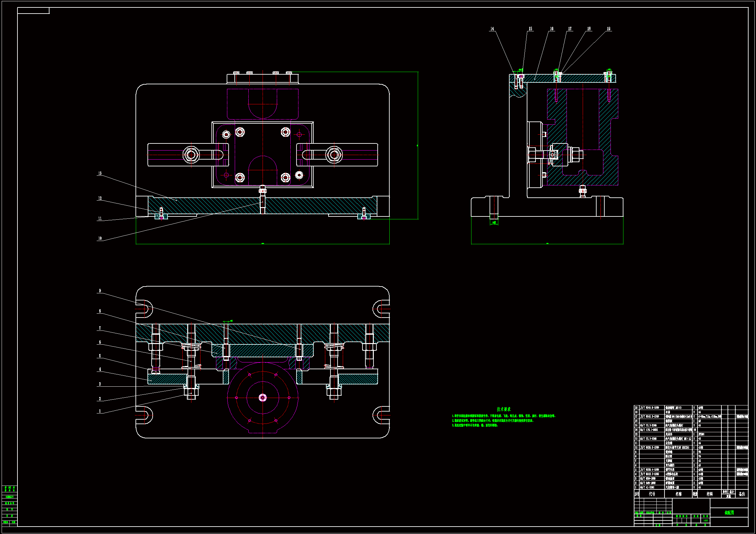Click the empty box at top-left corner

[x=33, y=11]
